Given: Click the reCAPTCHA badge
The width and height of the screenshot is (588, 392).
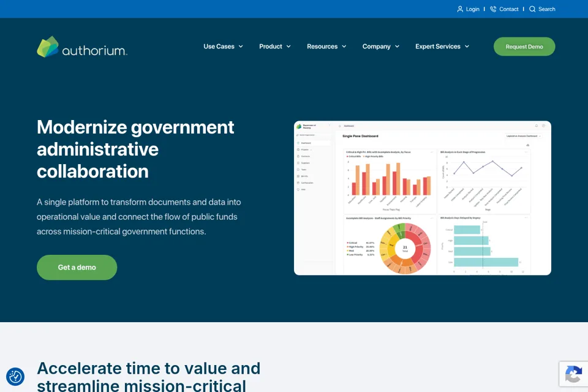Looking at the screenshot, I should pyautogui.click(x=573, y=374).
